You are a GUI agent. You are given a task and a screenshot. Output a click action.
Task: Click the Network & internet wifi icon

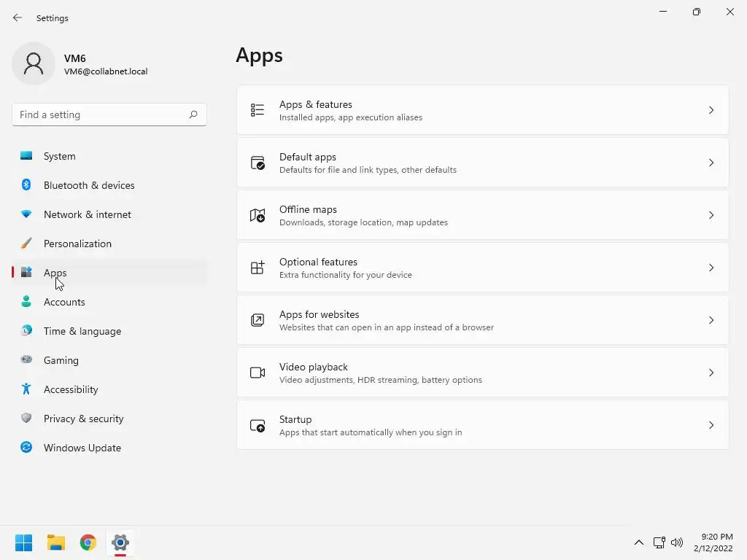pyautogui.click(x=26, y=214)
